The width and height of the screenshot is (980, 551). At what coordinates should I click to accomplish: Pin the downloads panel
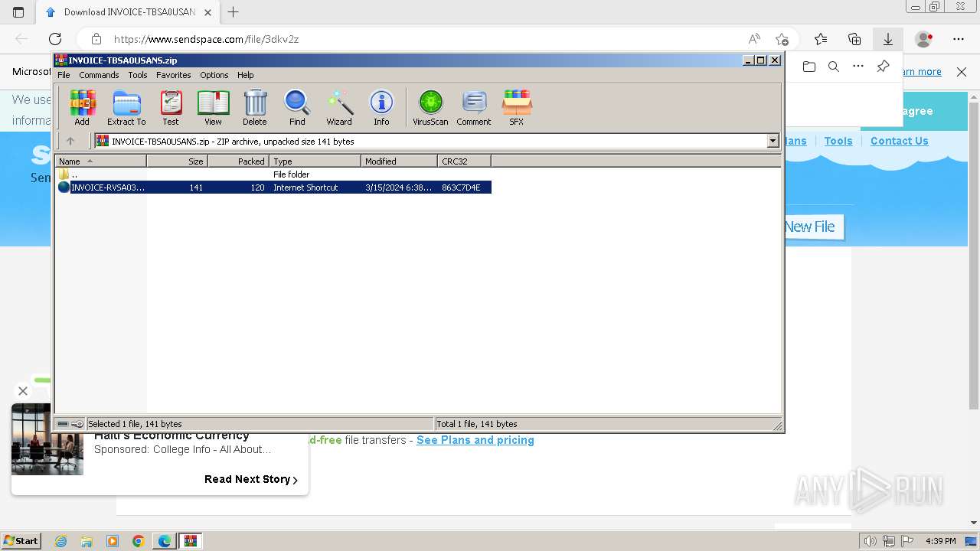pyautogui.click(x=883, y=67)
